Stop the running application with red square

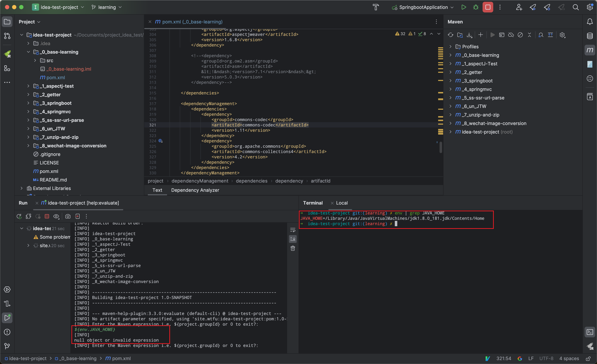coord(488,7)
